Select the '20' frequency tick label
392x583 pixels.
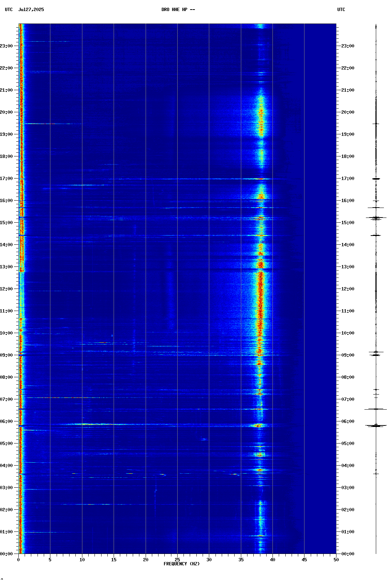click(x=146, y=560)
